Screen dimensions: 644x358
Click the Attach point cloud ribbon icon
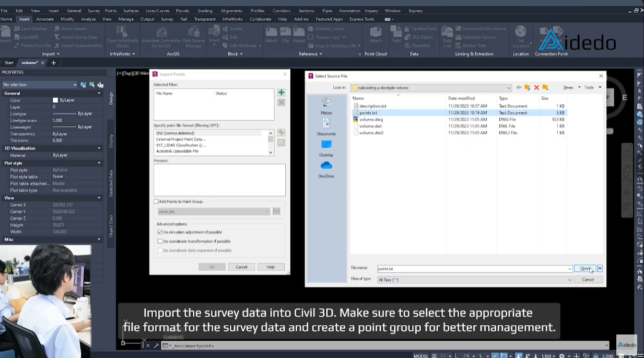pos(376,34)
